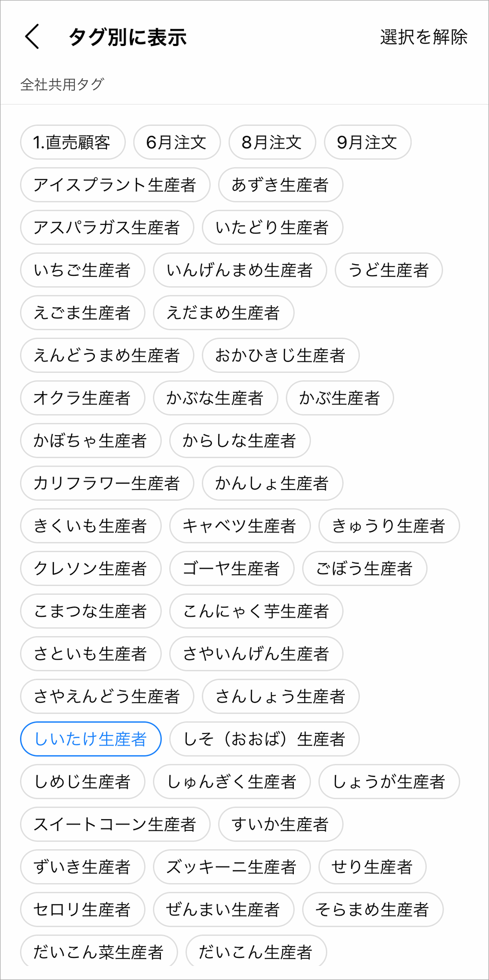Pick the こんにゃく芋生産者 tag
Viewport: 489px width, 980px height.
tap(256, 611)
